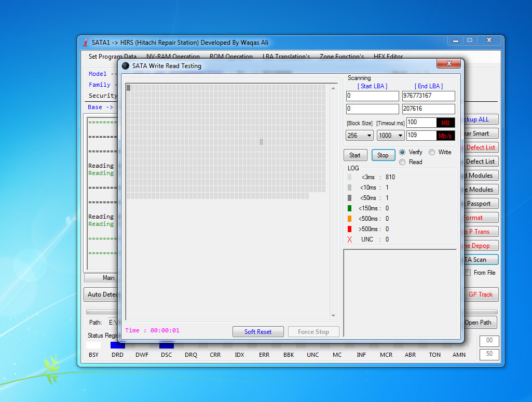Image resolution: width=532 pixels, height=402 pixels.
Task: Open the HEX Editor menu
Action: (388, 57)
